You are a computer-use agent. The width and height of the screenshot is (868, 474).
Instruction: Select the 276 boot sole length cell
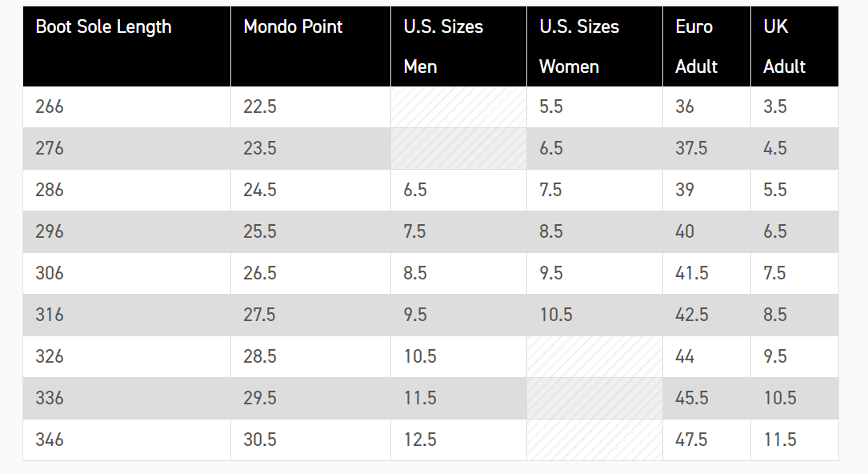(x=50, y=148)
